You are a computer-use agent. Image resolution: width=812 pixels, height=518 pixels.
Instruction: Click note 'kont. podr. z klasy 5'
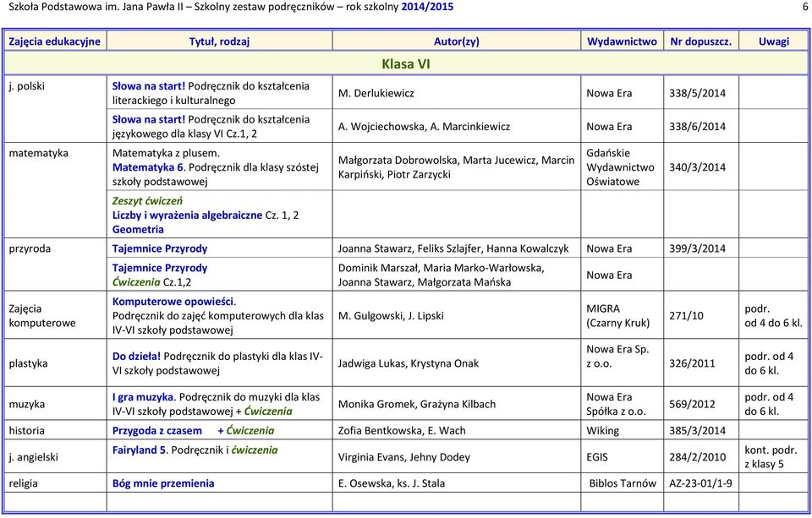(x=771, y=457)
